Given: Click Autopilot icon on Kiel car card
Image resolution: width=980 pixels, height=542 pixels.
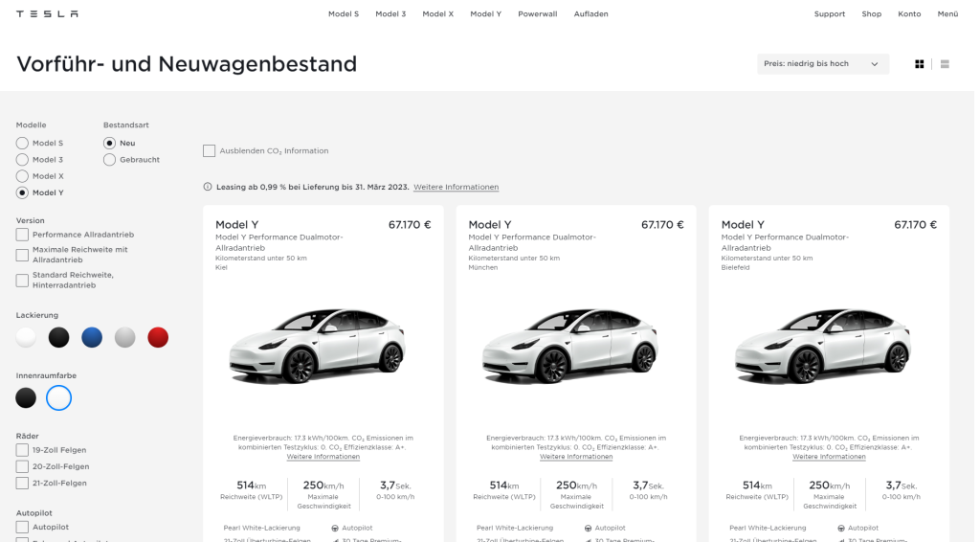Looking at the screenshot, I should pyautogui.click(x=335, y=529).
